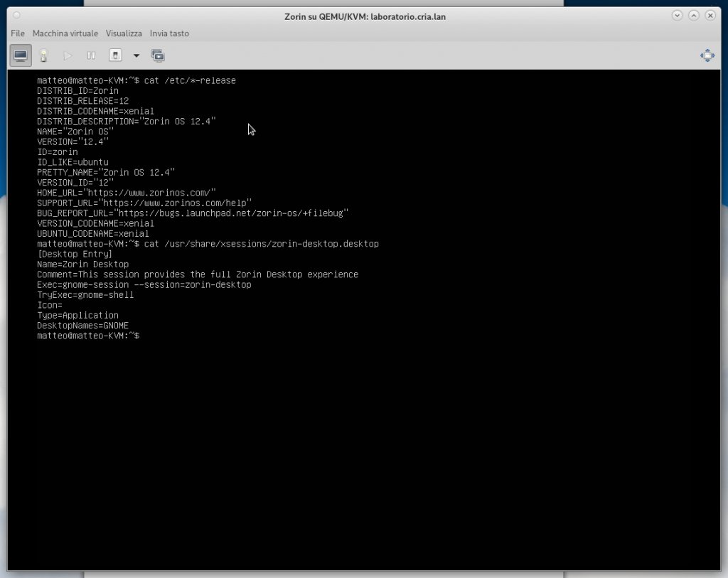The image size is (728, 578).
Task: Click the line Icon=
Action: click(x=50, y=306)
